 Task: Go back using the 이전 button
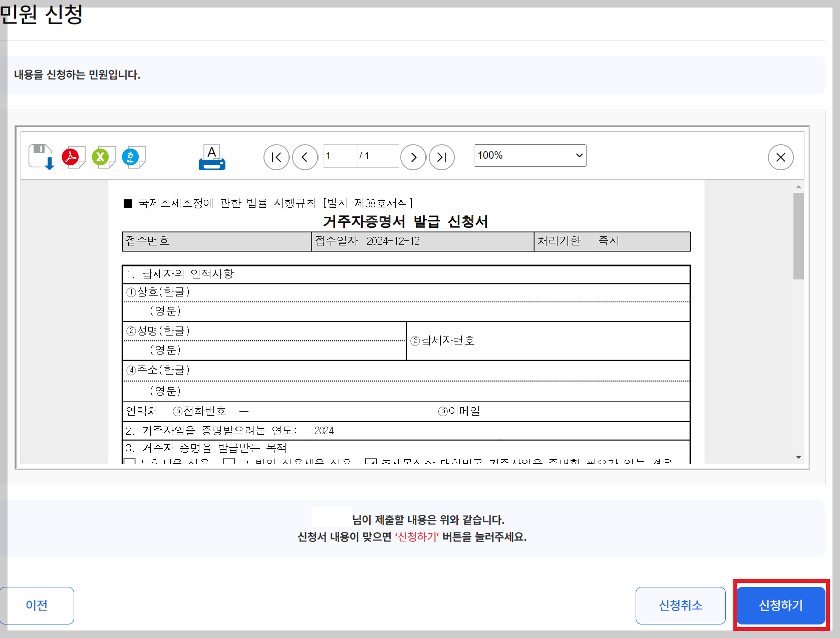tap(37, 605)
